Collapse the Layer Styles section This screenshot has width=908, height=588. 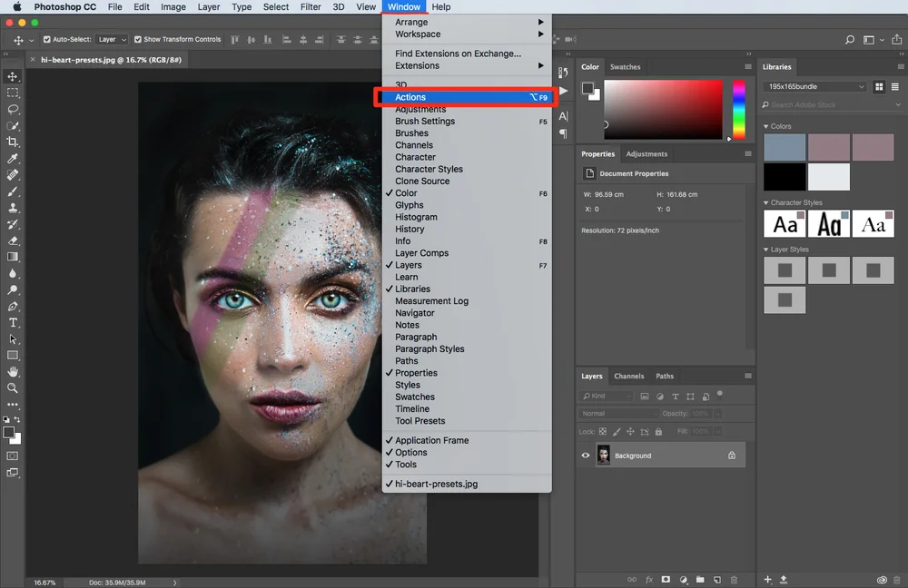pos(766,250)
